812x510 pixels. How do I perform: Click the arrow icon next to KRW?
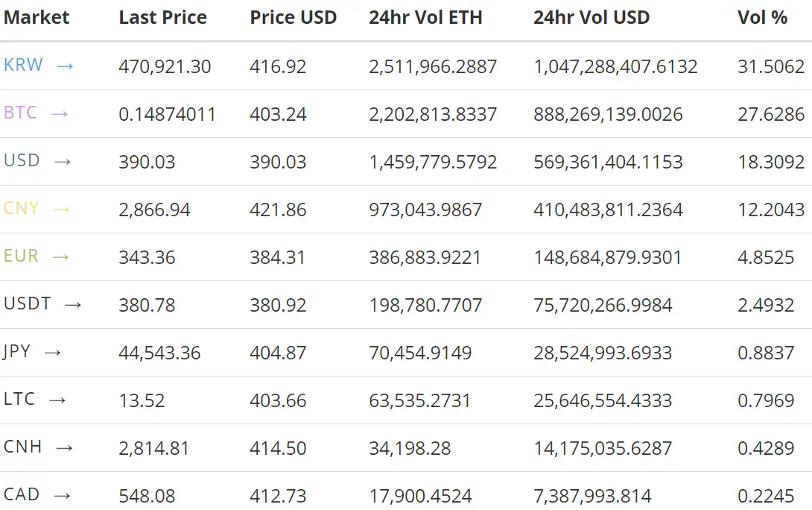click(65, 66)
